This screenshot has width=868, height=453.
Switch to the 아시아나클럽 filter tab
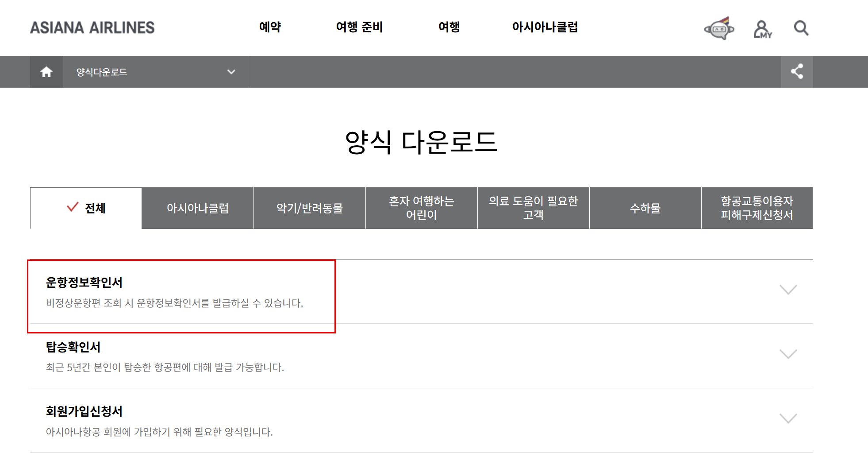pos(198,208)
